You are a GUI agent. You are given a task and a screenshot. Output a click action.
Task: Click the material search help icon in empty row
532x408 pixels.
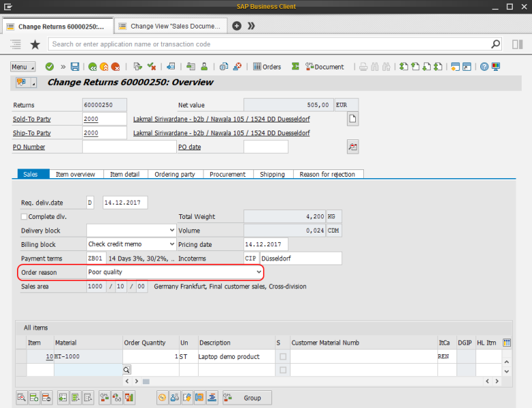coord(127,370)
